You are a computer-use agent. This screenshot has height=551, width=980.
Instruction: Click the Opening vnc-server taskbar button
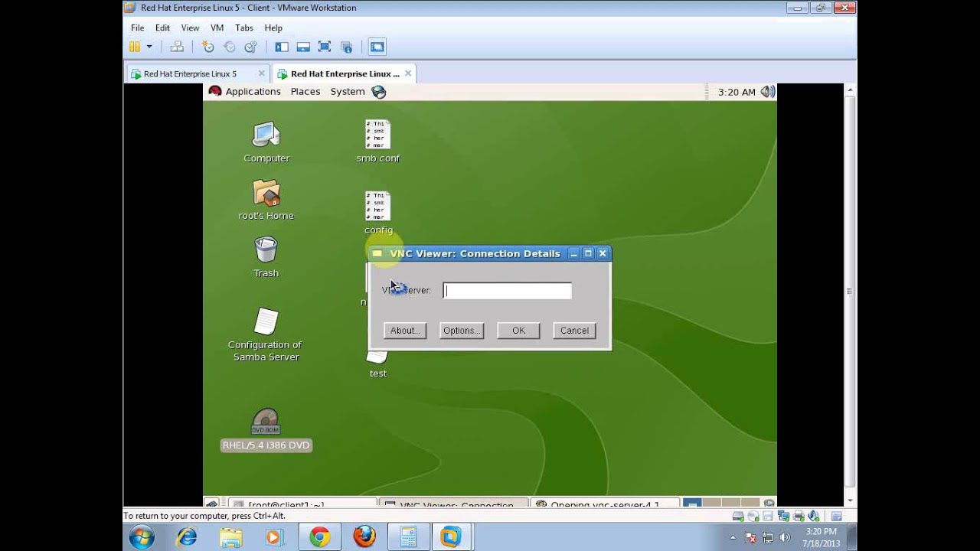605,503
